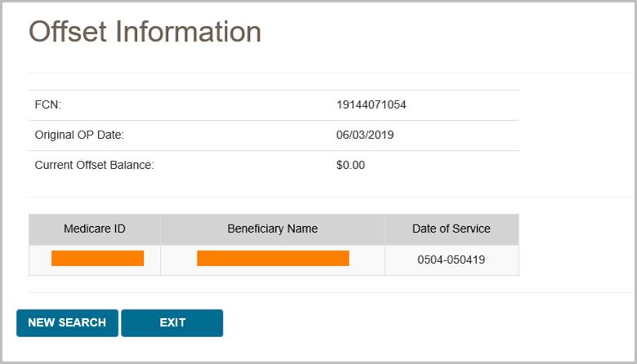637x364 pixels.
Task: Click the Date of Service column header
Action: click(x=452, y=229)
